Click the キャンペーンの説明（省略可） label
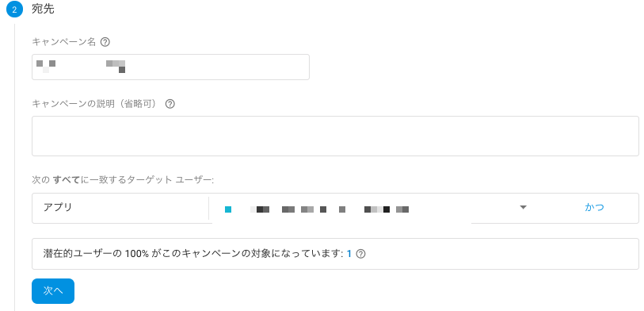The width and height of the screenshot is (644, 311). 97,104
